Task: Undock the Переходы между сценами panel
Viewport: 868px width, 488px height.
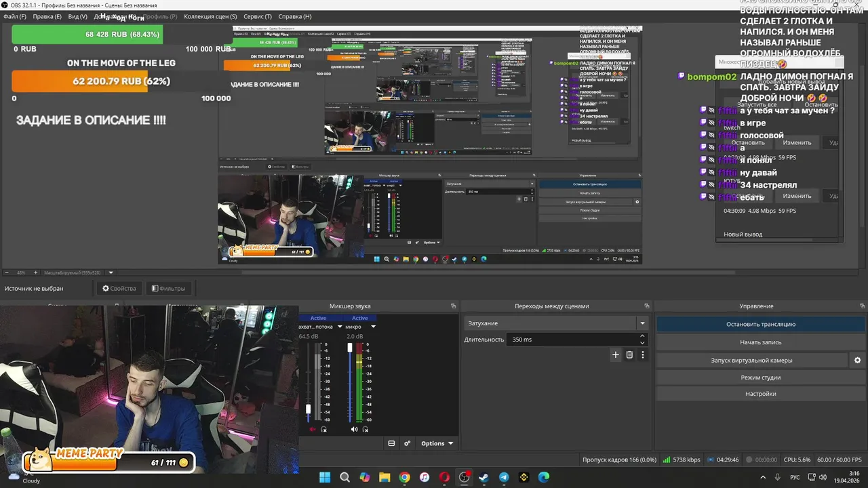Action: [647, 306]
